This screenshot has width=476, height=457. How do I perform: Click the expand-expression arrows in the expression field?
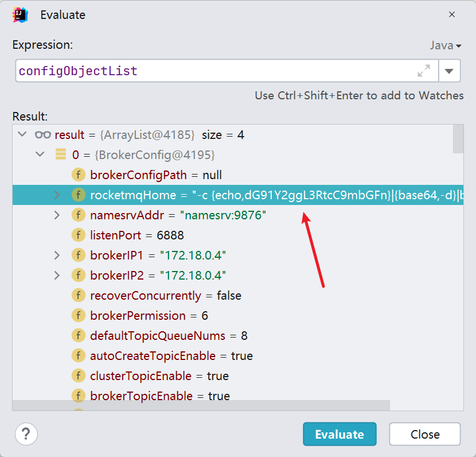[x=424, y=71]
